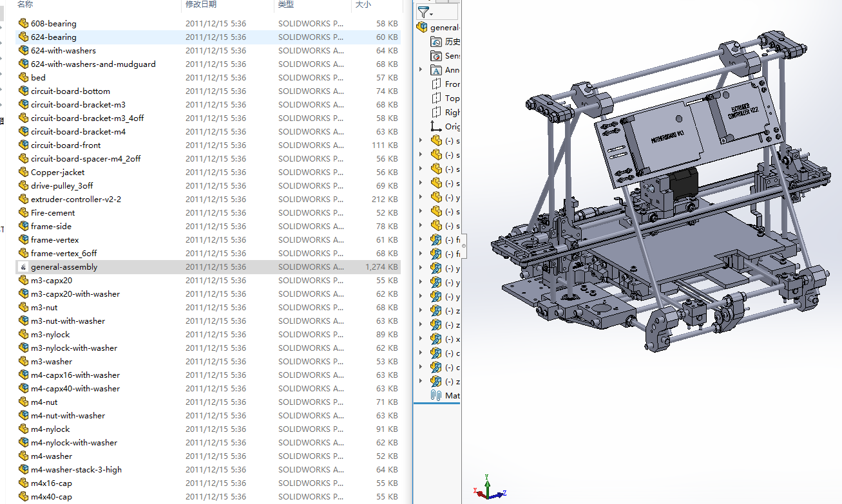Click the general-assembly root assembly icon
Image resolution: width=842 pixels, height=504 pixels.
tap(422, 27)
